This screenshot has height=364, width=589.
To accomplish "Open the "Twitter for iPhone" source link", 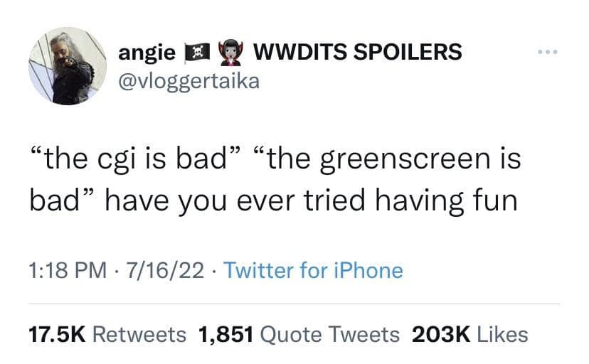I will 313,271.
